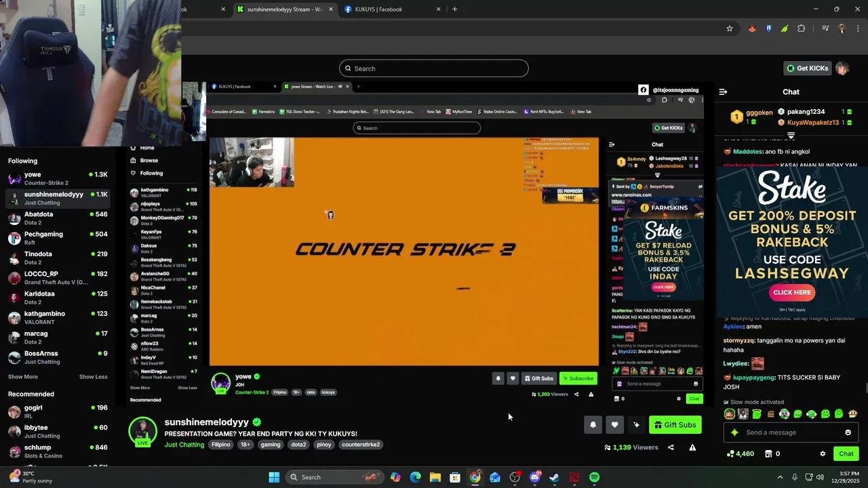Screen dimensions: 868x488
Task: Report stream with warning triangle icon
Action: pos(692,447)
